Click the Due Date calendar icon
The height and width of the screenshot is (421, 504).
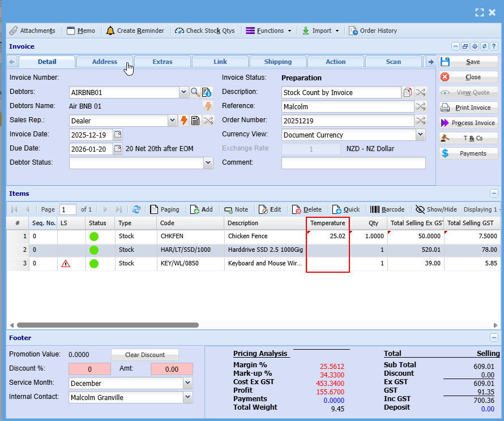pyautogui.click(x=118, y=149)
